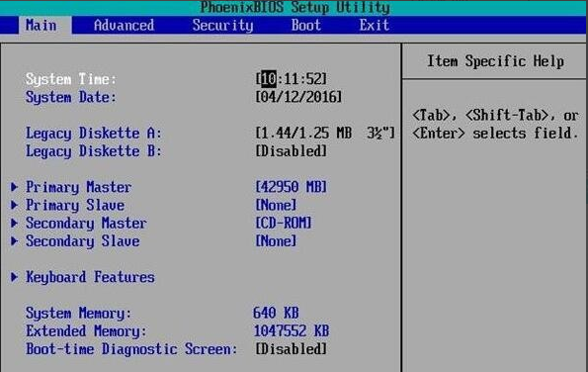Click the Boot-time Diagnostic Screen label
This screenshot has height=372, width=588.
click(131, 349)
